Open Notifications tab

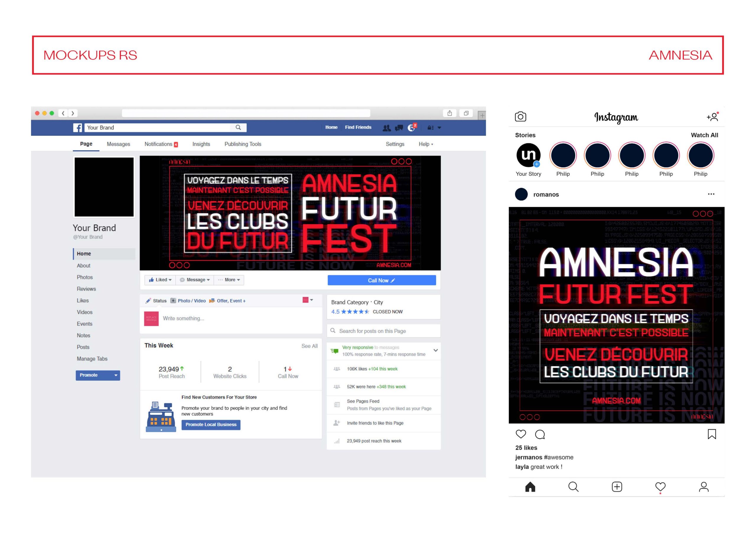click(x=161, y=144)
